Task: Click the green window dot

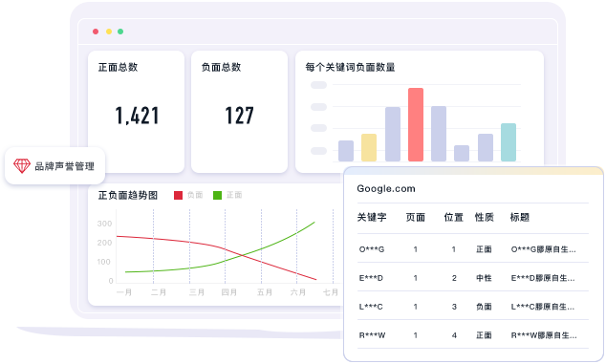Action: pos(120,32)
